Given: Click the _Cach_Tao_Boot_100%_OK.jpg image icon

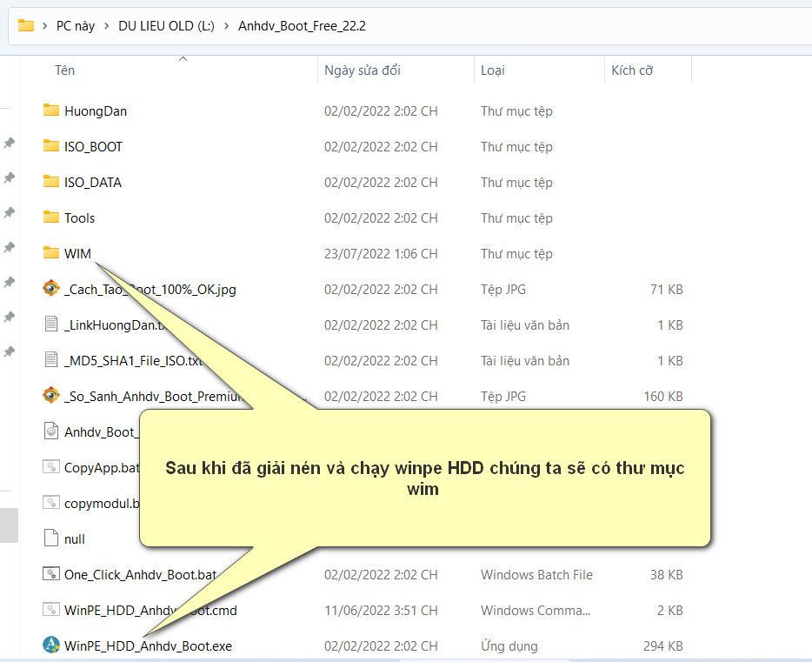Looking at the screenshot, I should [51, 289].
